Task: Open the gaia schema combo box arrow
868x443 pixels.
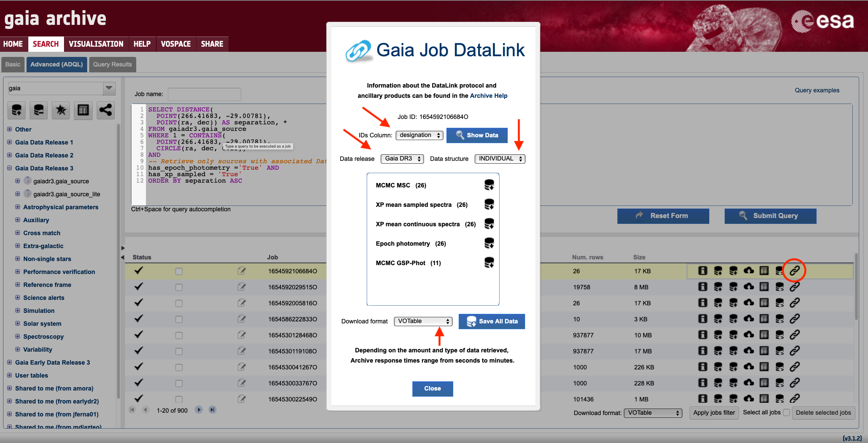Action: point(109,88)
